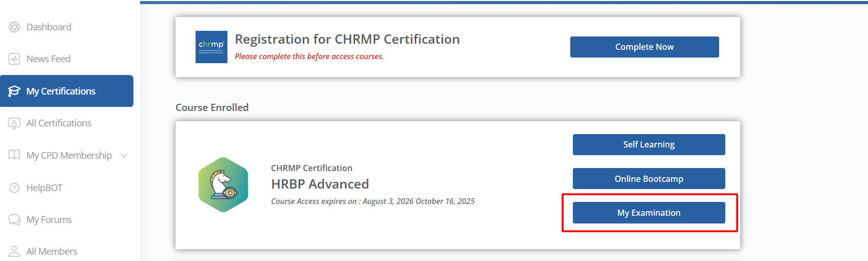This screenshot has width=868, height=261.
Task: Open the HRBP Advanced course title
Action: pyautogui.click(x=320, y=184)
